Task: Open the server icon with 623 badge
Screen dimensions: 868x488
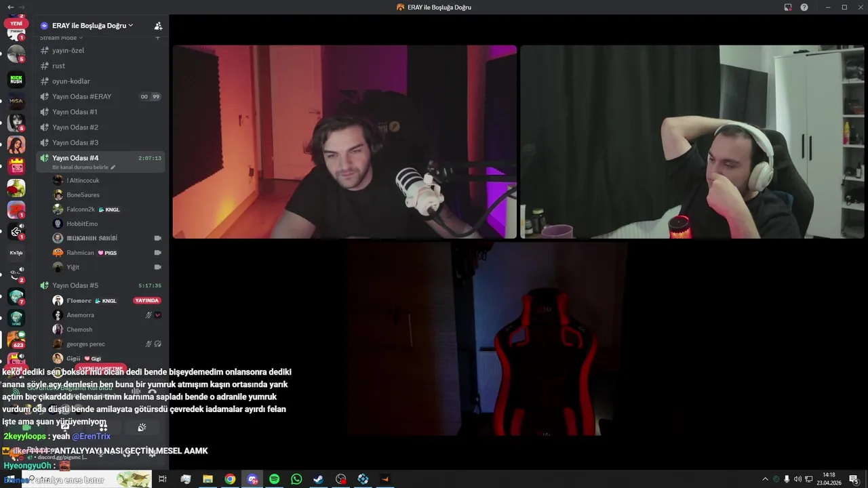Action: click(x=16, y=340)
